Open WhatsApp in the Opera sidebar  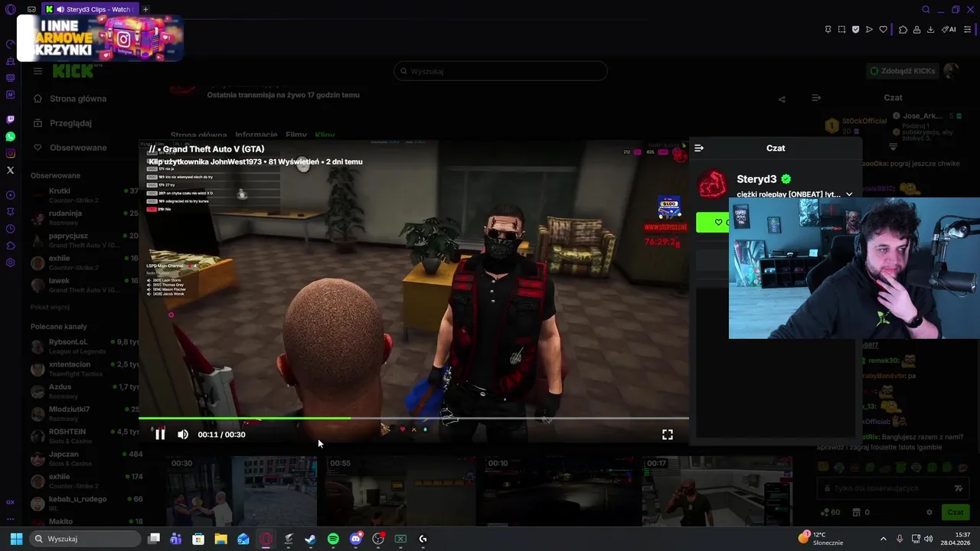(10, 136)
